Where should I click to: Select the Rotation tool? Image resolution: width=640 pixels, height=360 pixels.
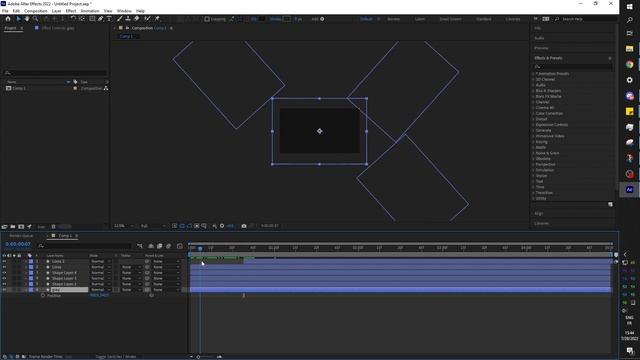(73, 19)
